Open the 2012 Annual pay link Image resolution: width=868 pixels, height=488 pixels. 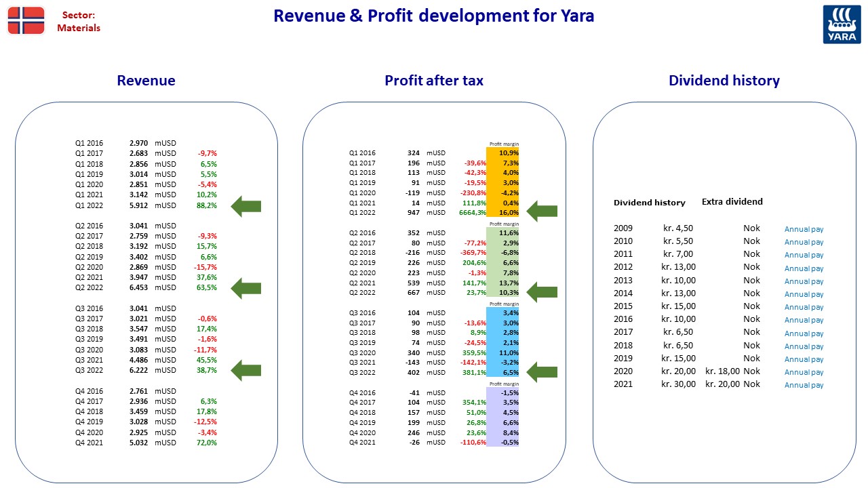point(804,268)
